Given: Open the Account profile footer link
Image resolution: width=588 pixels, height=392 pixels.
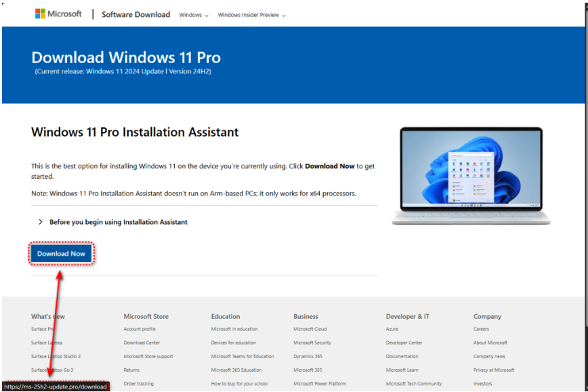Looking at the screenshot, I should [x=139, y=330].
